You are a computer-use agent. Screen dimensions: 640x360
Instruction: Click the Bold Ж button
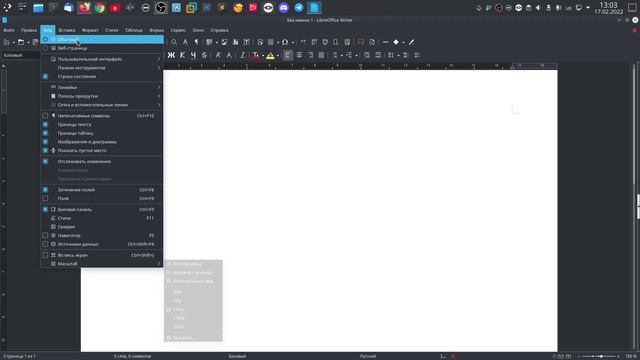coord(171,55)
